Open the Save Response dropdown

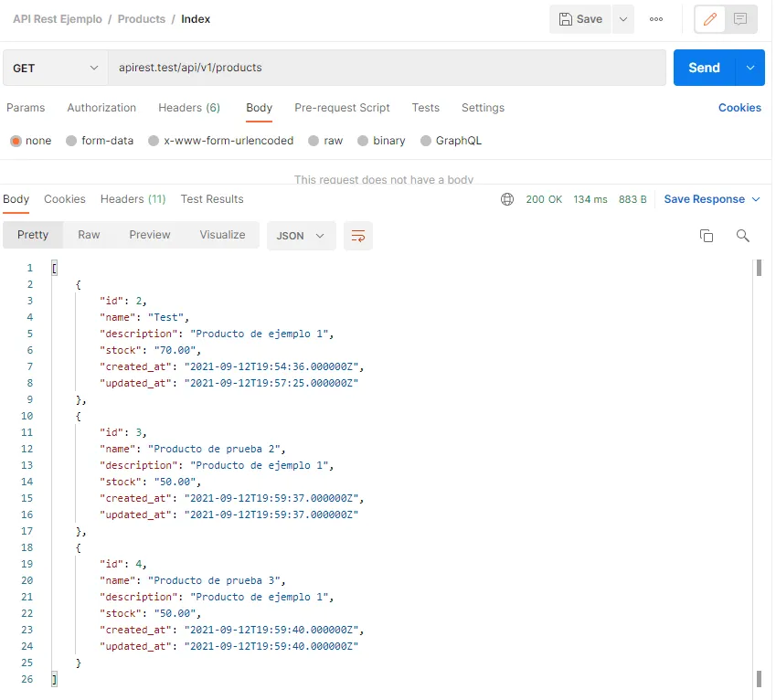point(712,199)
